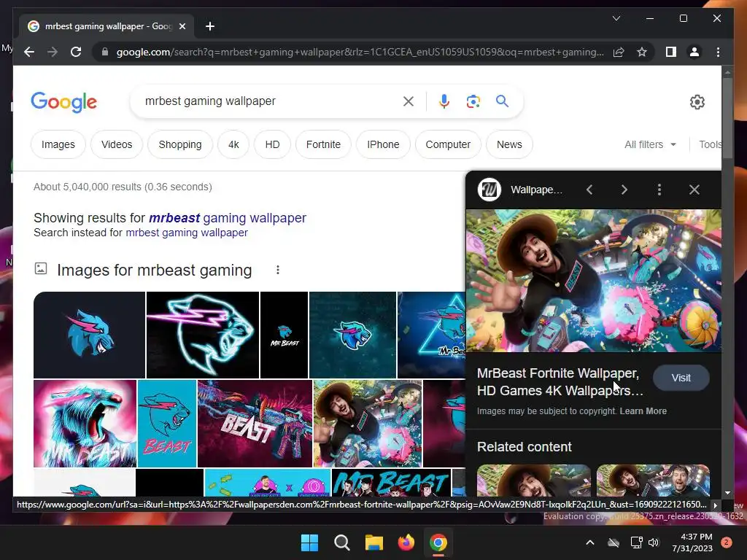The width and height of the screenshot is (747, 560).
Task: Go to the Google homepage via logo
Action: pos(64,102)
